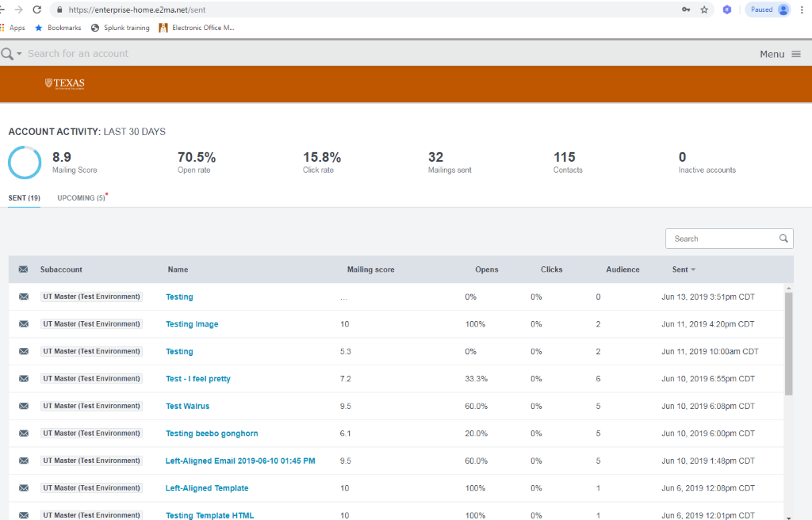
Task: Open the Testing Image mailing
Action: click(192, 324)
